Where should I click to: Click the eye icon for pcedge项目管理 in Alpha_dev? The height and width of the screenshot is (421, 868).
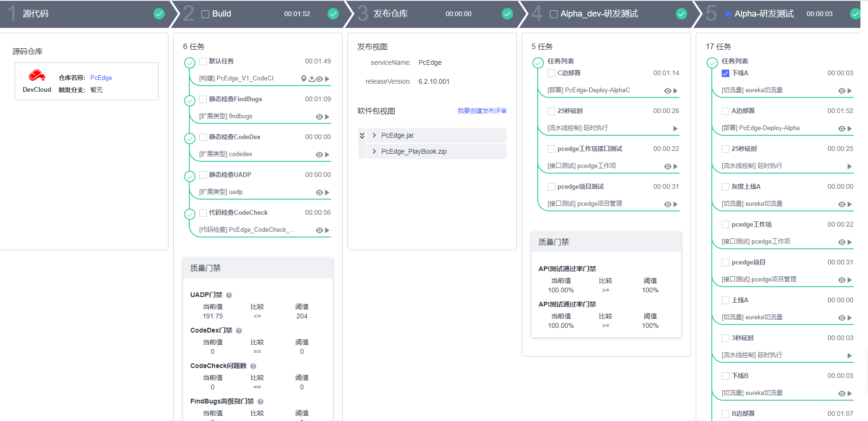pos(667,204)
